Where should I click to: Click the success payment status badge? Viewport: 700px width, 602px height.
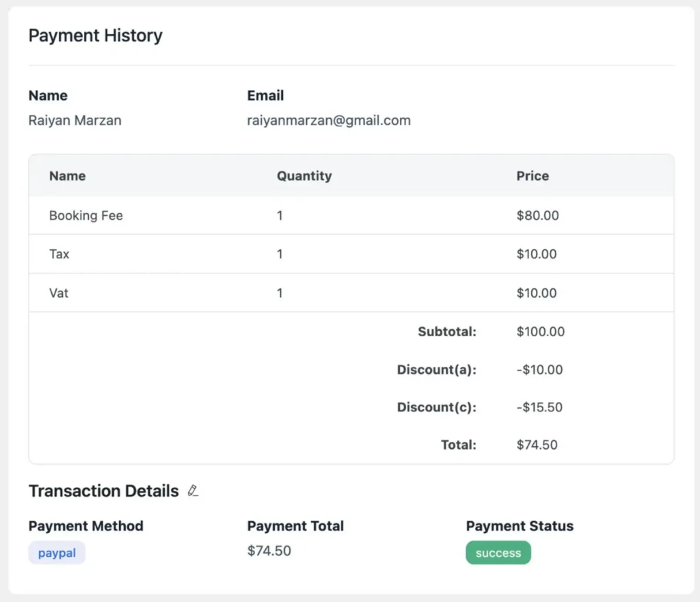tap(498, 553)
